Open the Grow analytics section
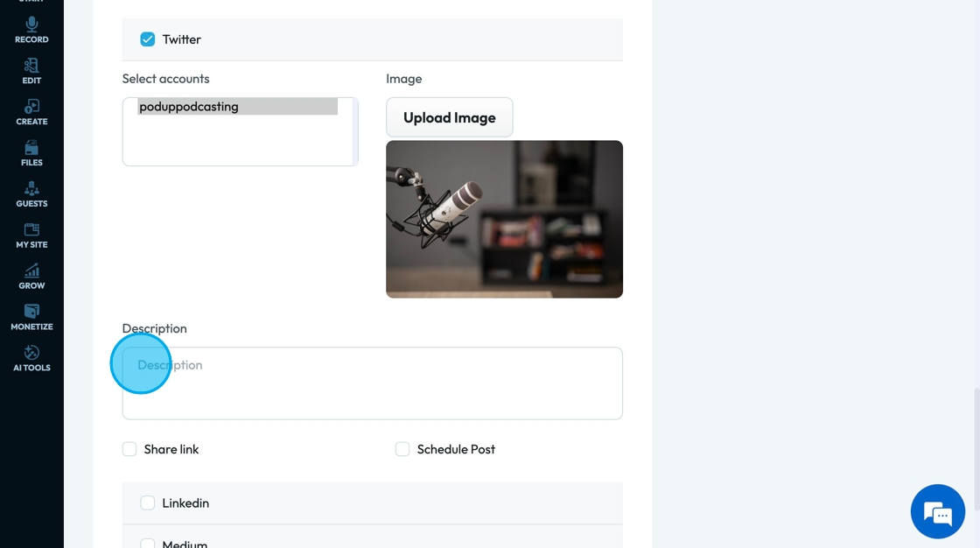The height and width of the screenshot is (548, 980). [31, 277]
